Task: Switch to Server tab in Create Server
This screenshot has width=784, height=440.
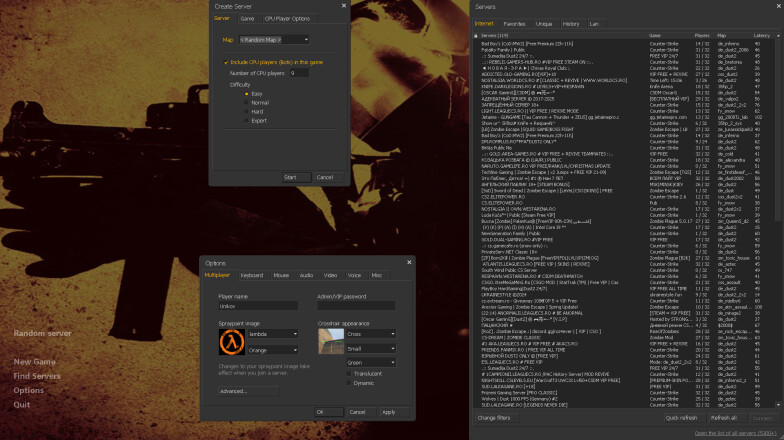Action: click(x=222, y=18)
